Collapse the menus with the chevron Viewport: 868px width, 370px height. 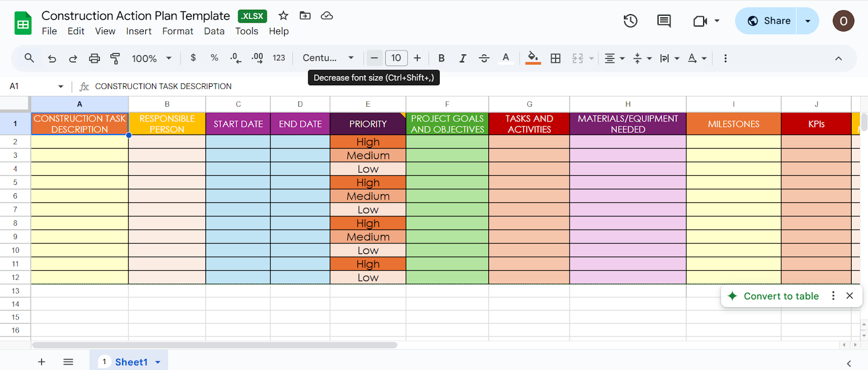coord(838,58)
